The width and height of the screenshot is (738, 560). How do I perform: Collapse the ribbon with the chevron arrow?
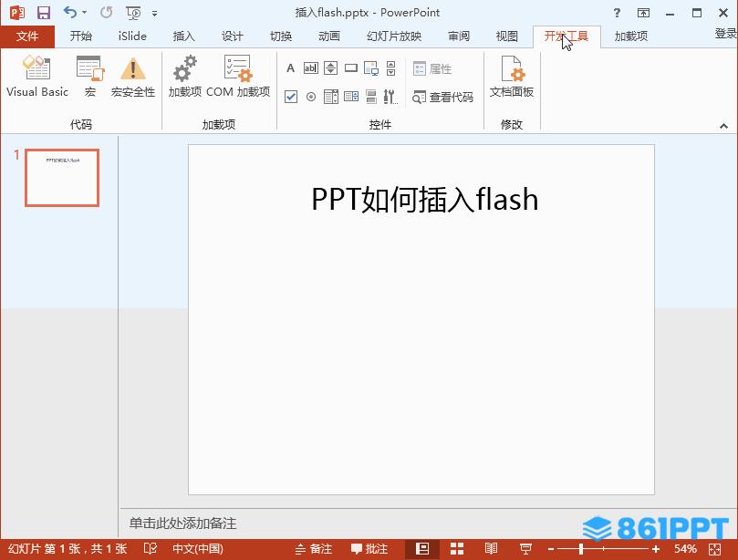click(724, 126)
